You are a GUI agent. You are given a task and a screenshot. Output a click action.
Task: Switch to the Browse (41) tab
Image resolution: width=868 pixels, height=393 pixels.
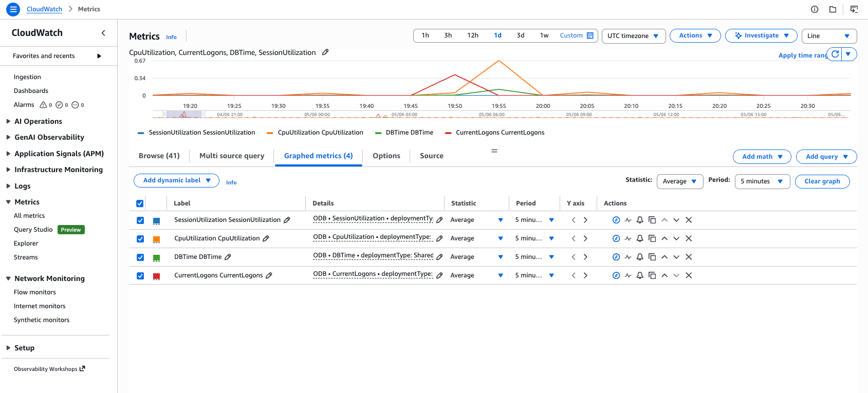click(159, 156)
